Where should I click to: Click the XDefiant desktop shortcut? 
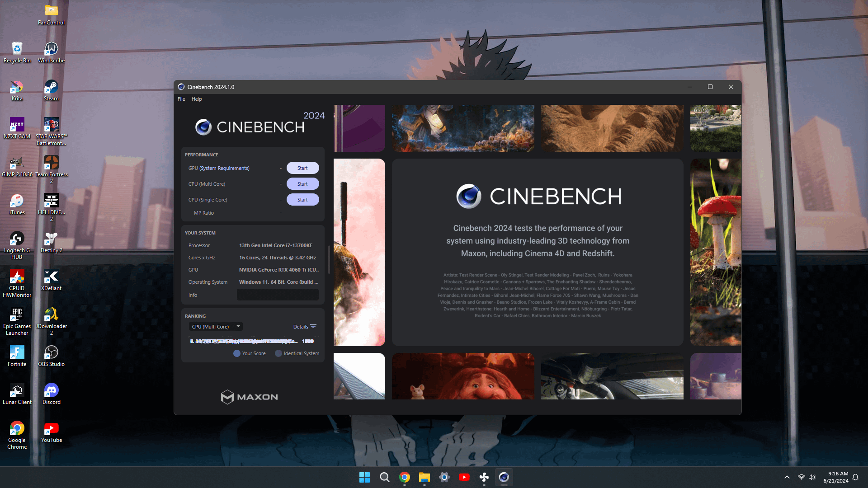51,280
